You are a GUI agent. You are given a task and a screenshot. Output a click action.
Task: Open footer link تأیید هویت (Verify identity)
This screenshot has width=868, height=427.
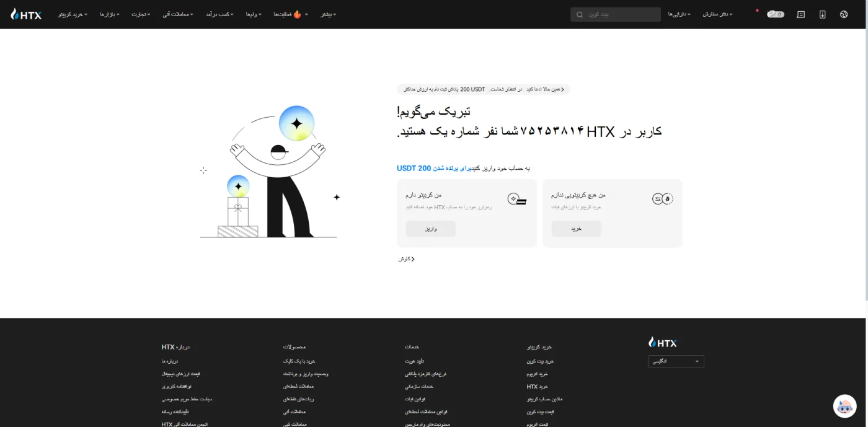point(415,361)
